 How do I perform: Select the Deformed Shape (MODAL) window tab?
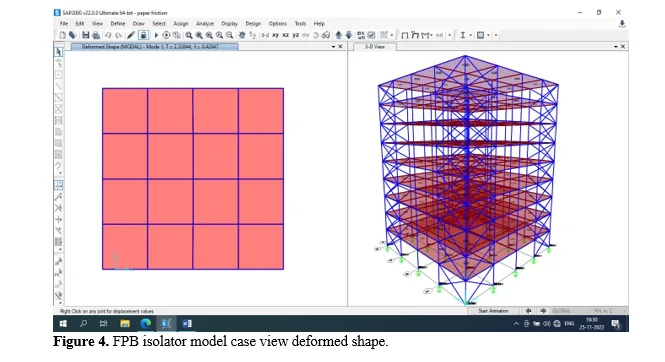154,47
